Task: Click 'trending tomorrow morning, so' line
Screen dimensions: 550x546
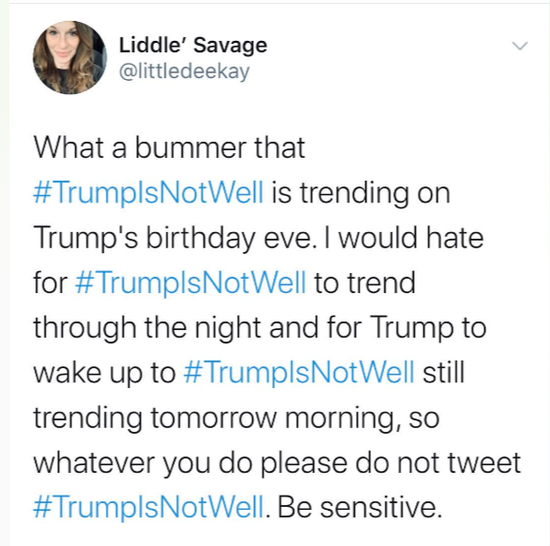Action: [x=236, y=419]
